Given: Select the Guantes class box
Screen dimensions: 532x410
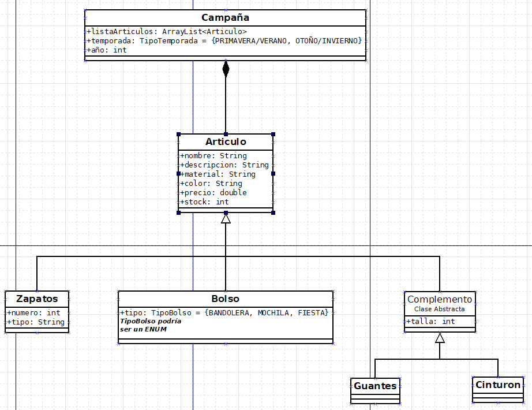Looking at the screenshot, I should 375,390.
